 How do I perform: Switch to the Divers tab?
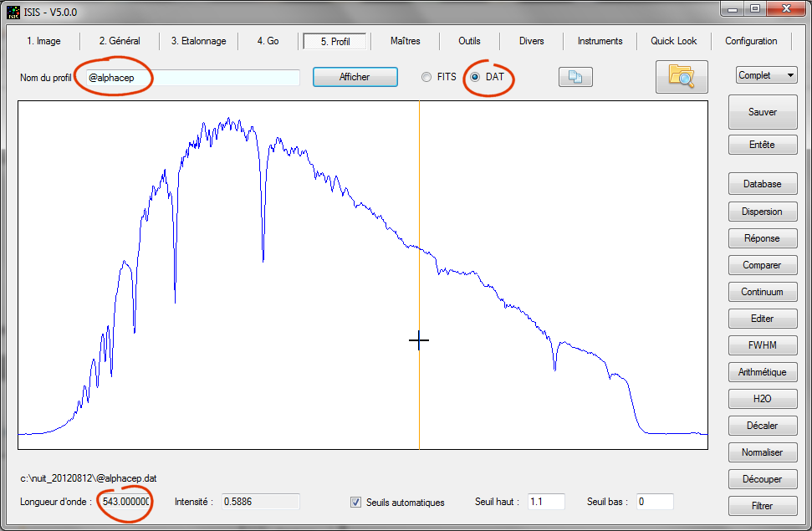click(532, 41)
